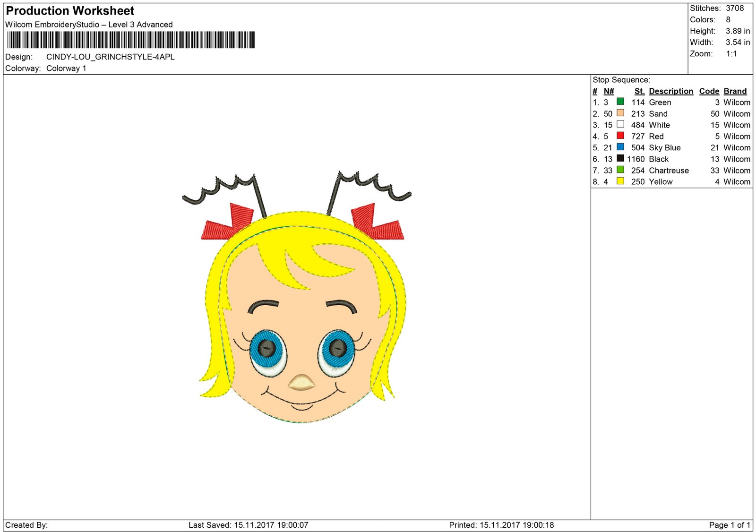Image resolution: width=756 pixels, height=532 pixels.
Task: Click the "Last Saved: 15.11.2017 19:00:07" footer text
Action: point(249,525)
